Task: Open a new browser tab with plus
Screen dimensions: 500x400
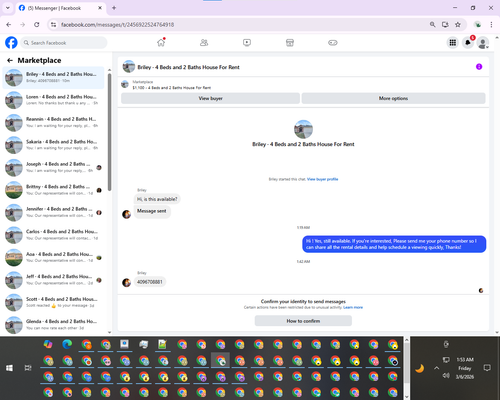Action: point(114,8)
